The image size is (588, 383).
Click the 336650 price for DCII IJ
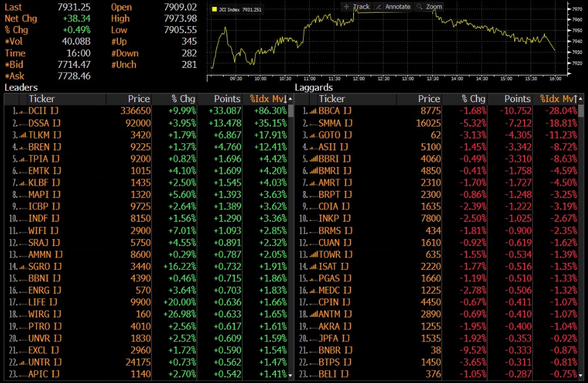pyautogui.click(x=135, y=111)
